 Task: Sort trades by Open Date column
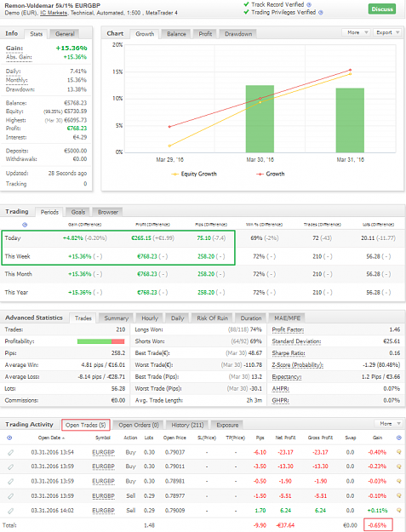[x=51, y=438]
